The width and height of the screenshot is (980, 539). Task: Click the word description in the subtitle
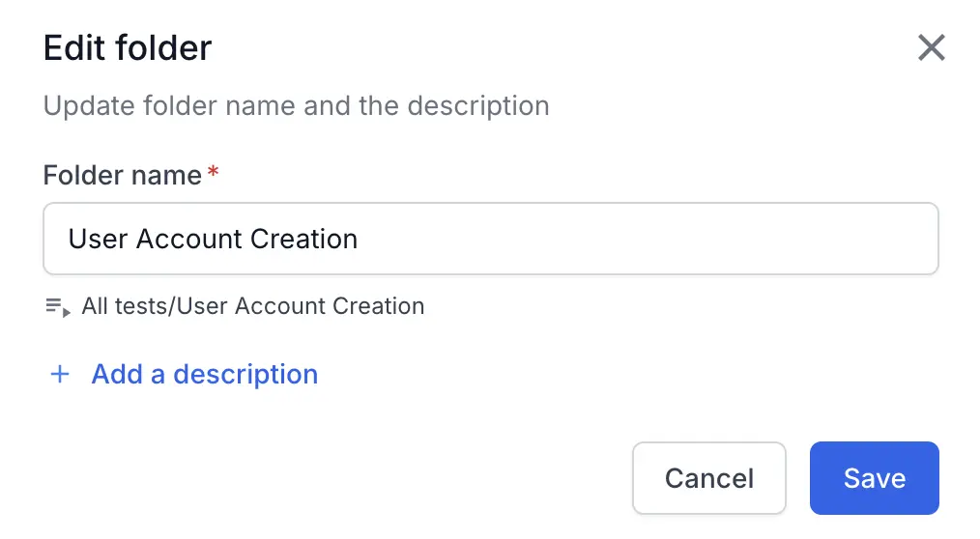coord(478,105)
